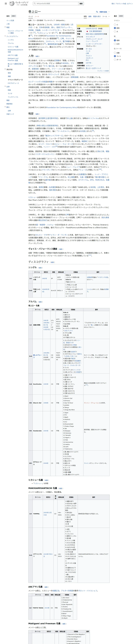
Task: Click the search magnifier icon
Action: pos(35,4)
